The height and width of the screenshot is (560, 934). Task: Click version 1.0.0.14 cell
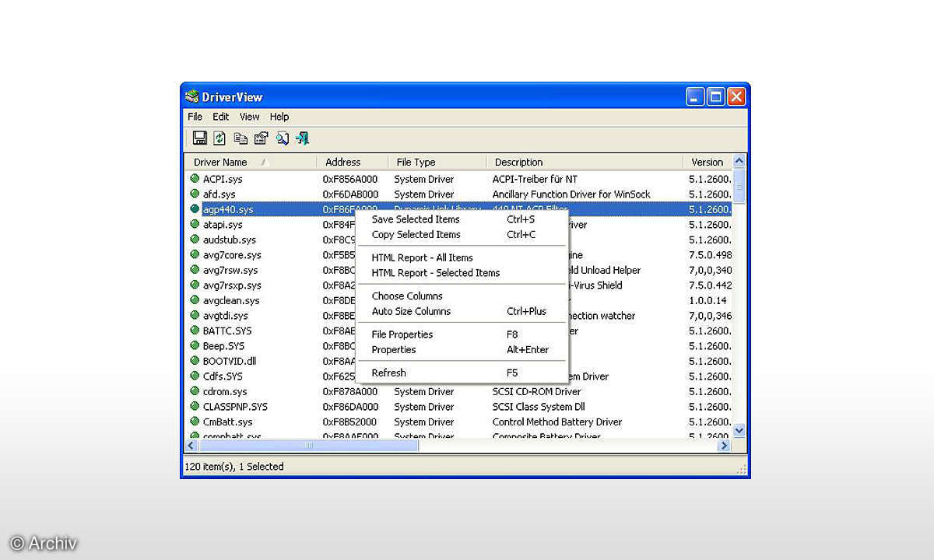coord(708,300)
